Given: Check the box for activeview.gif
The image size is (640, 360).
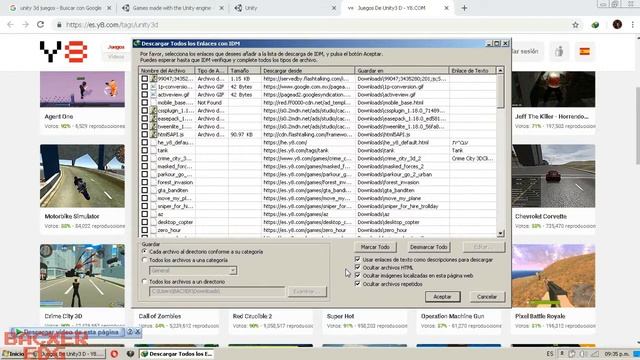Looking at the screenshot, I should [x=144, y=95].
